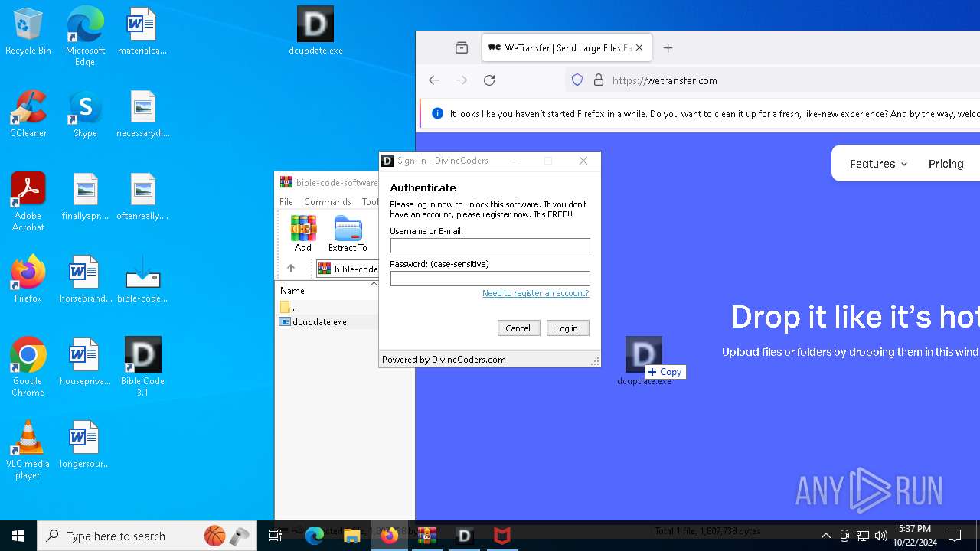Click the Log in button
980x551 pixels.
[567, 328]
